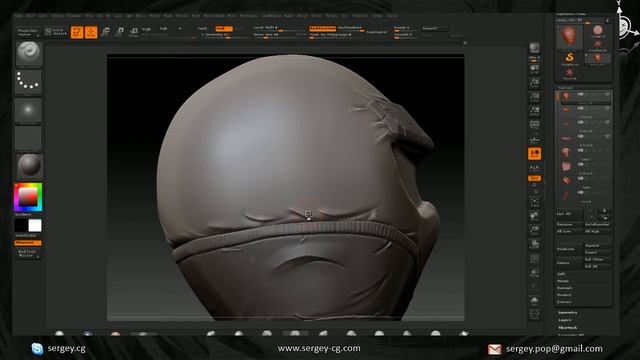
Task: Toggle the orange Local transform icon
Action: click(534, 153)
